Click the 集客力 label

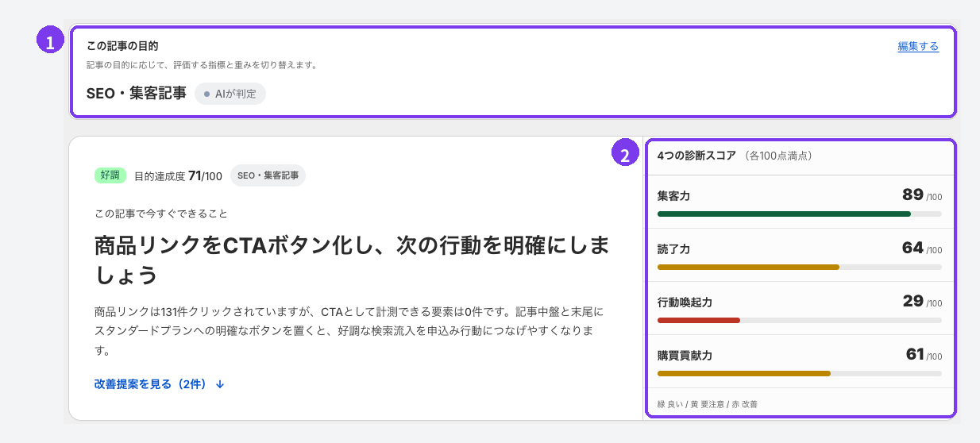(673, 195)
